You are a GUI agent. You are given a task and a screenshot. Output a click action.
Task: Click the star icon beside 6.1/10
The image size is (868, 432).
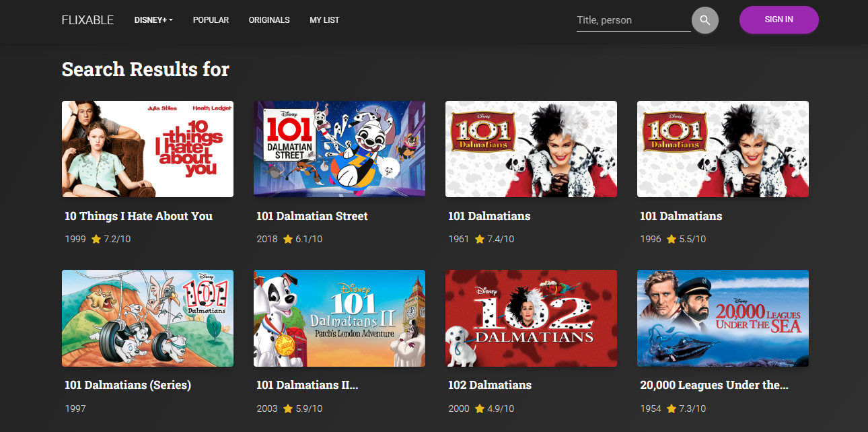pos(288,239)
